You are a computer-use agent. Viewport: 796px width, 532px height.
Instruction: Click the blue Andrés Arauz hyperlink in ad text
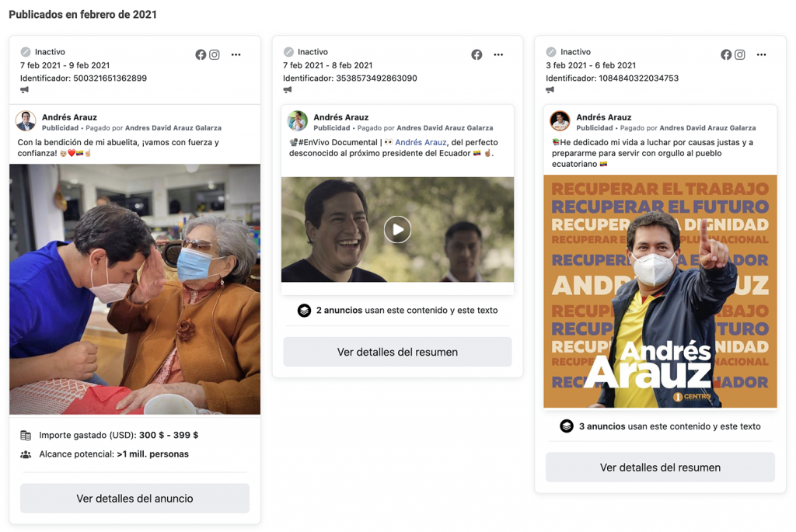[421, 143]
